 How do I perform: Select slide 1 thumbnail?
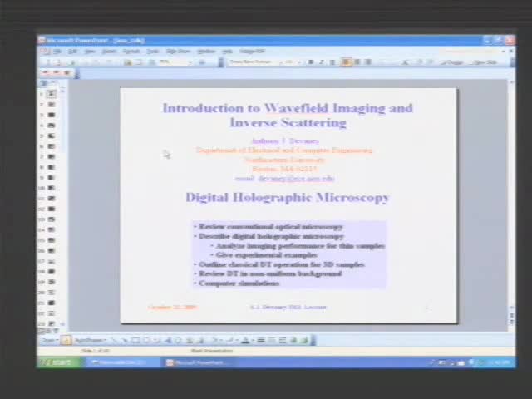(52, 94)
